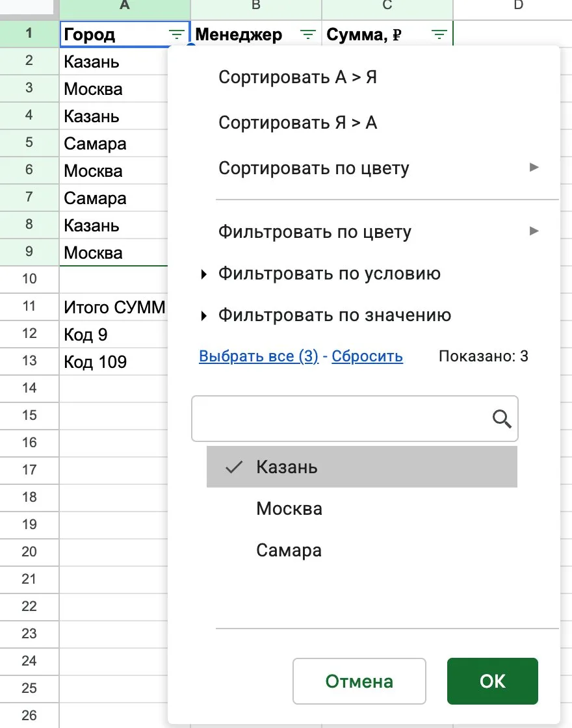
Task: Select cell Казань in row 4
Action: point(114,116)
